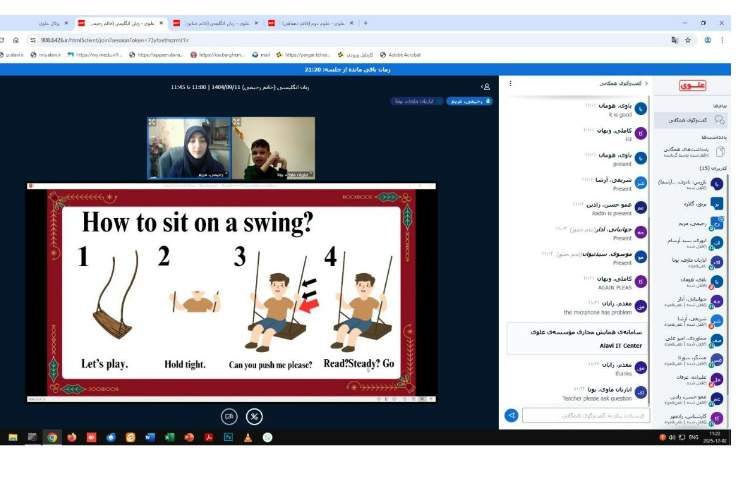Open a new browser tab
This screenshot has width=750, height=480.
365,23
